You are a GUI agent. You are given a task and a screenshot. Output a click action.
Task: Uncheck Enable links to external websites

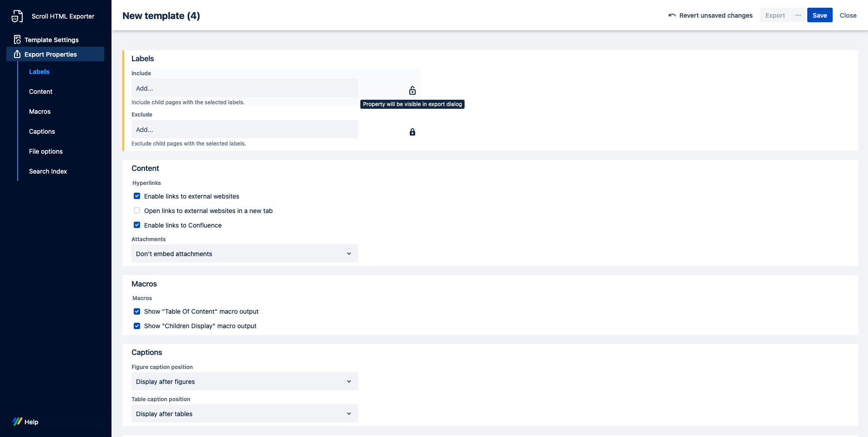(137, 196)
